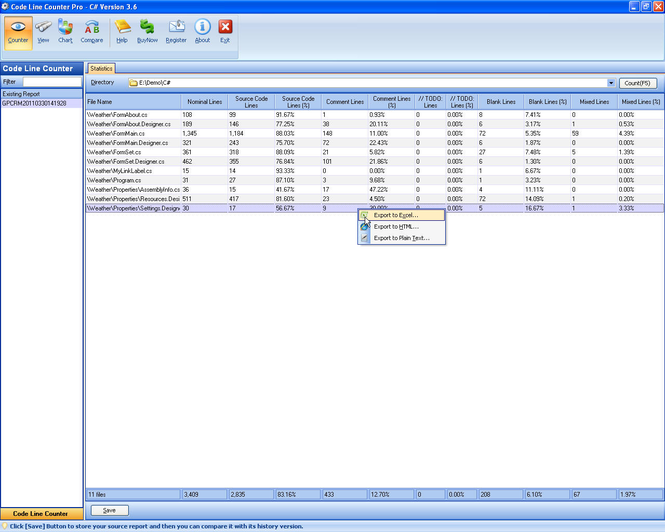Screen dimensions: 665x532
Task: Expand the Directory dropdown arrow
Action: 611,83
